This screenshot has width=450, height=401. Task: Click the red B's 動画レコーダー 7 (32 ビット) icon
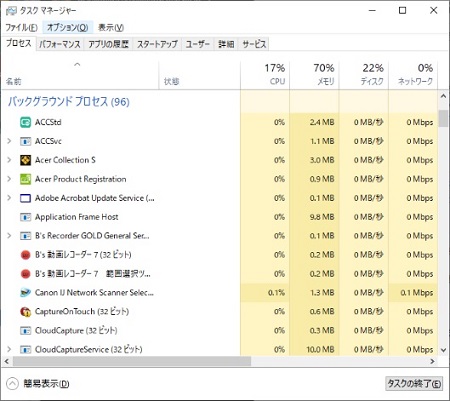pos(25,255)
